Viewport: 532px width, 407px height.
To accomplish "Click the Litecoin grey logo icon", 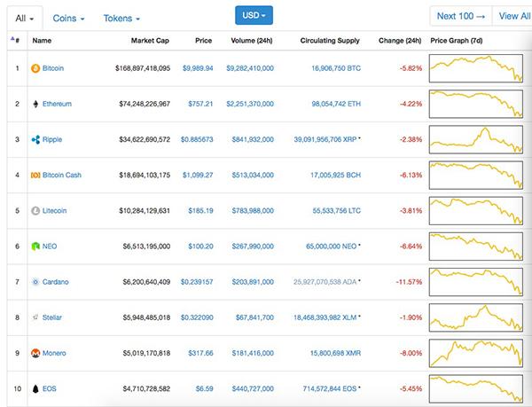I will point(35,211).
